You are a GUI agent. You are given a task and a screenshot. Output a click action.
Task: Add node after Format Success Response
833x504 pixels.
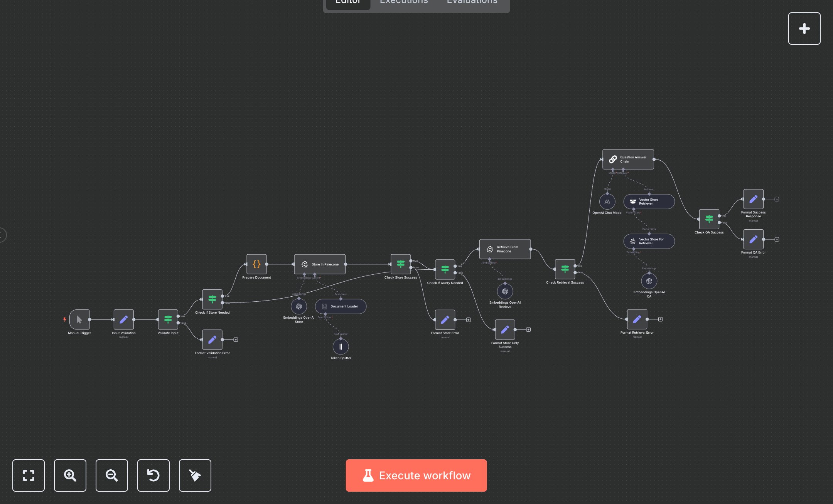(777, 199)
